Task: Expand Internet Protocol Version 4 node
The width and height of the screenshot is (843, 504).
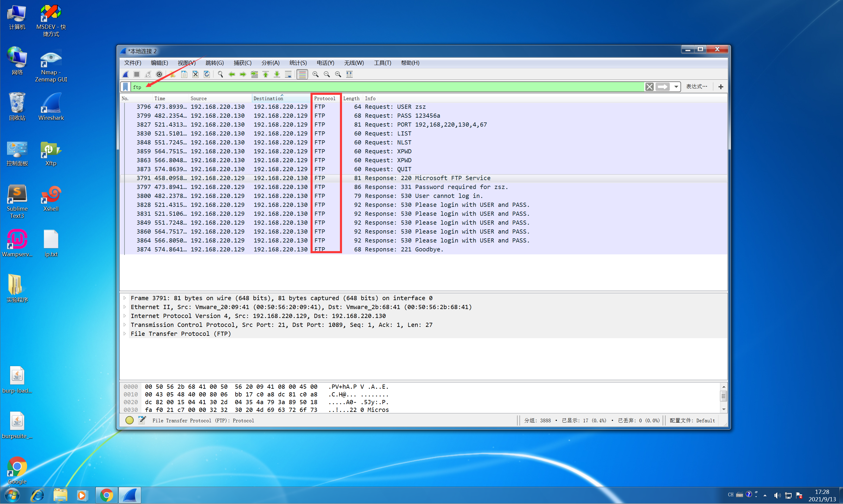Action: click(125, 316)
